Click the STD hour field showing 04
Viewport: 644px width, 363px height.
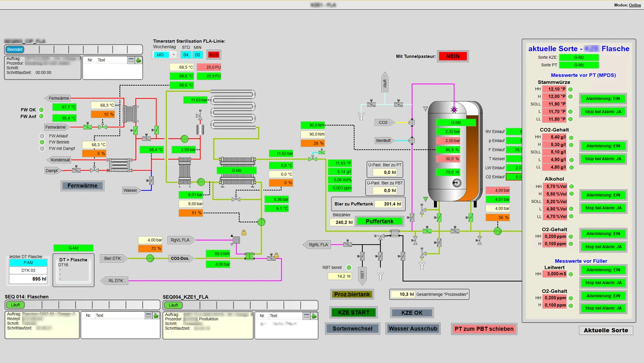[186, 55]
